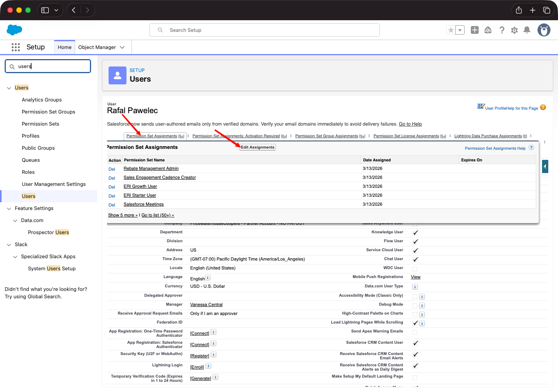Click the favorites star icon
Viewport: 558px width, 392px height.
pos(451,30)
